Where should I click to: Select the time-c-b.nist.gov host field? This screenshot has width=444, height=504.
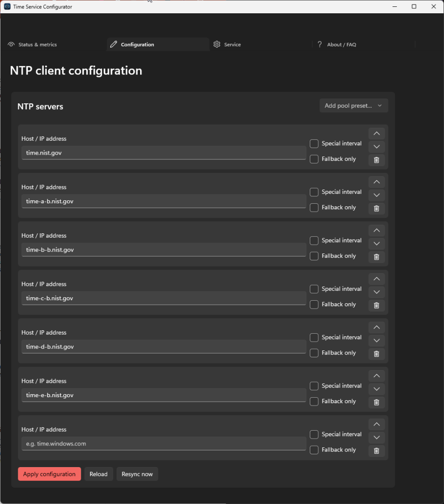click(x=164, y=298)
